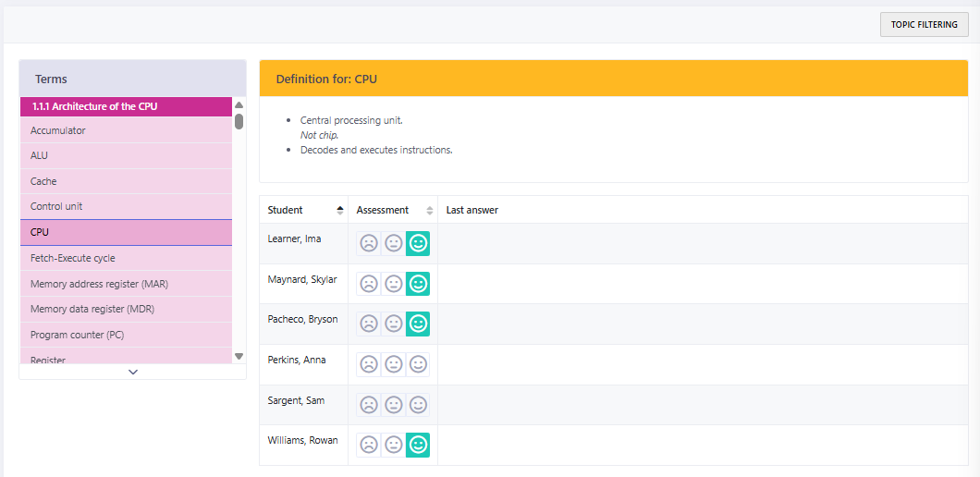
Task: Mark Ima Learner with sad face
Action: click(x=369, y=244)
